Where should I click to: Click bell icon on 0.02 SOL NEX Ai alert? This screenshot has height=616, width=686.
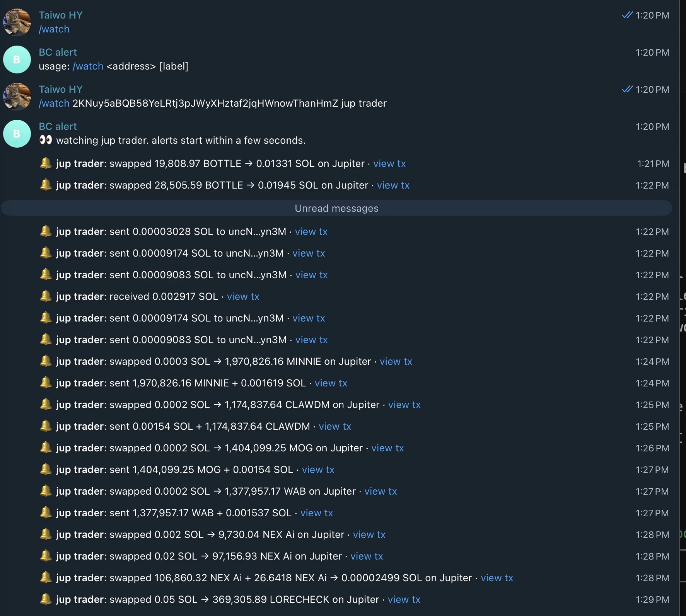46,556
